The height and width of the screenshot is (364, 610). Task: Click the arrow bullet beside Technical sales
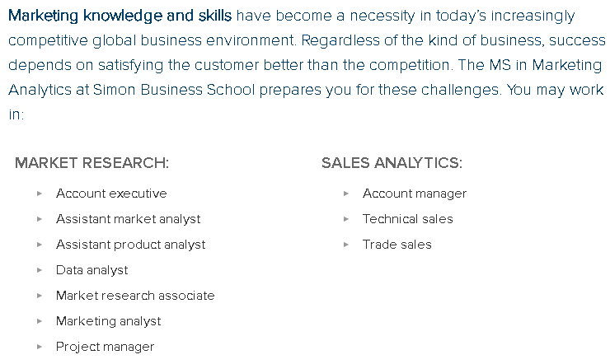coord(346,219)
